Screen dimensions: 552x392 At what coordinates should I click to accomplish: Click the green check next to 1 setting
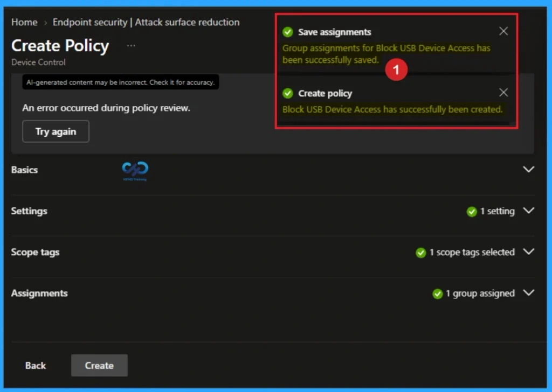[x=471, y=211]
